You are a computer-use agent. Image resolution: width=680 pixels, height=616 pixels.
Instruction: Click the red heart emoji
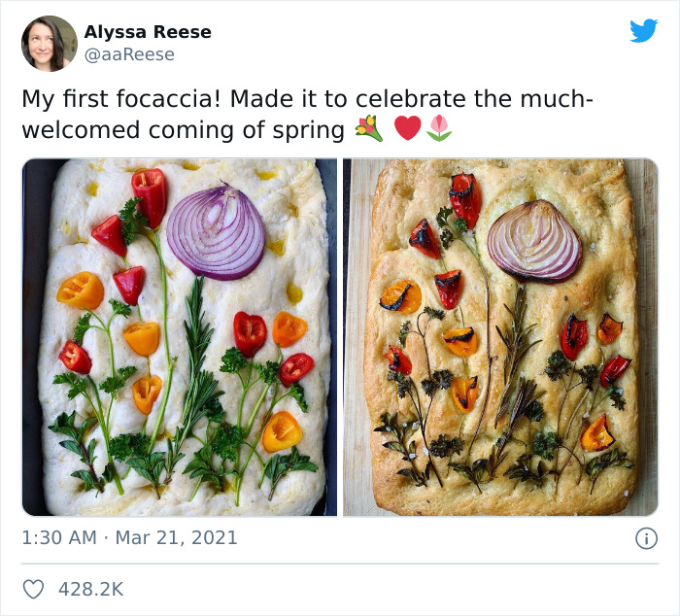click(408, 128)
